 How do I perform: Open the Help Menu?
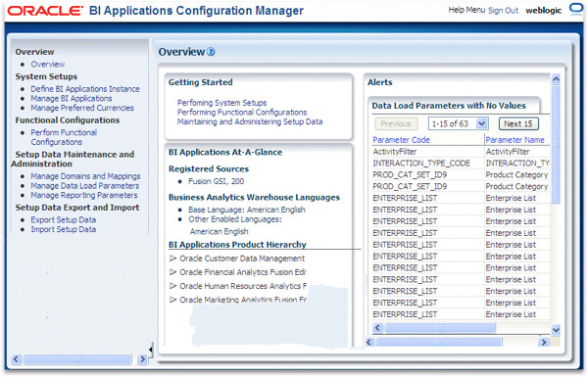[x=466, y=10]
